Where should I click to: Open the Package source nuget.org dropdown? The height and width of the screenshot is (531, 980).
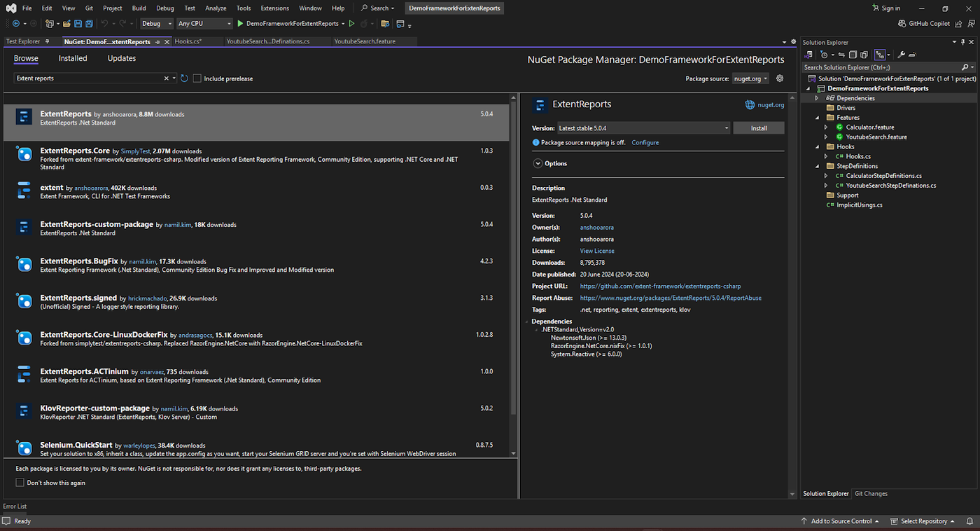750,78
